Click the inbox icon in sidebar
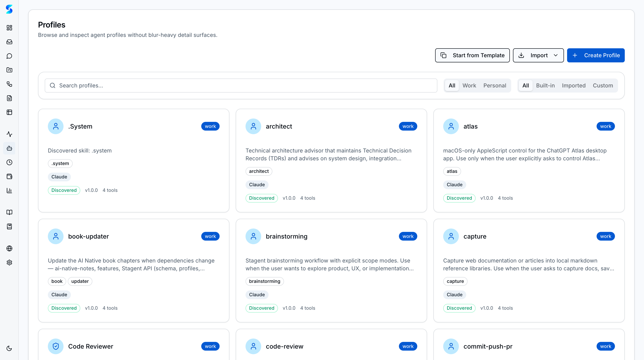644x360 pixels. (x=9, y=42)
